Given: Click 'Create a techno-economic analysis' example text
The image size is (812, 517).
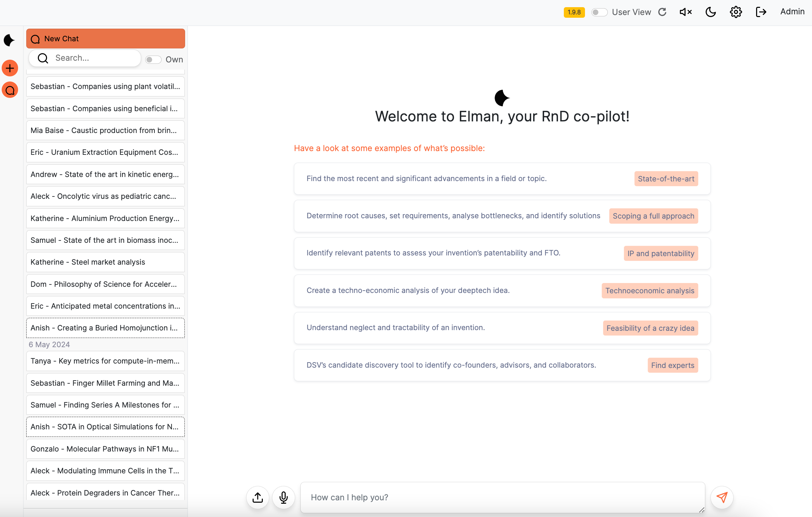Looking at the screenshot, I should tap(408, 291).
